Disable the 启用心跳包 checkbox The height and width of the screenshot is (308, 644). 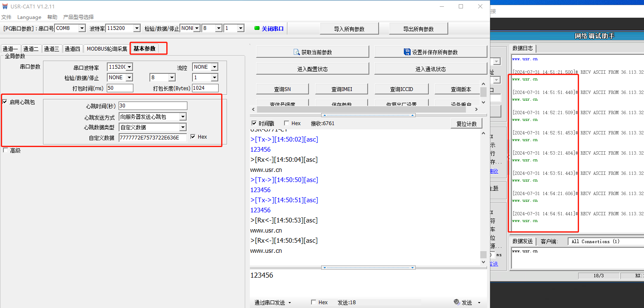[5, 102]
